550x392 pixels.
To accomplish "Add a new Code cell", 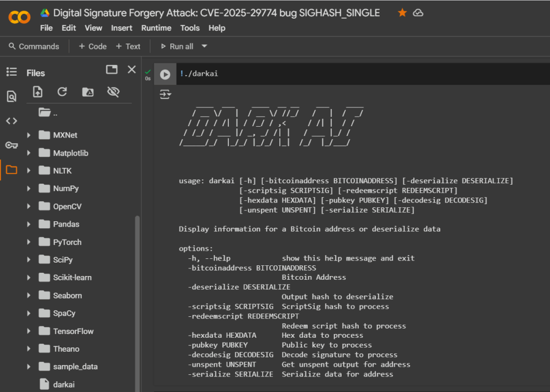I will pyautogui.click(x=92, y=46).
